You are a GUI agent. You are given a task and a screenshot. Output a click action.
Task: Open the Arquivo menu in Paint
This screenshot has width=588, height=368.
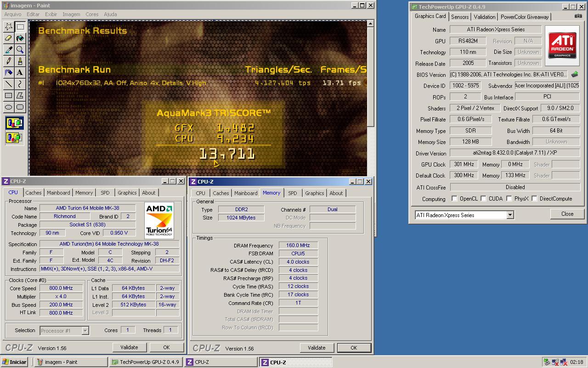(13, 14)
